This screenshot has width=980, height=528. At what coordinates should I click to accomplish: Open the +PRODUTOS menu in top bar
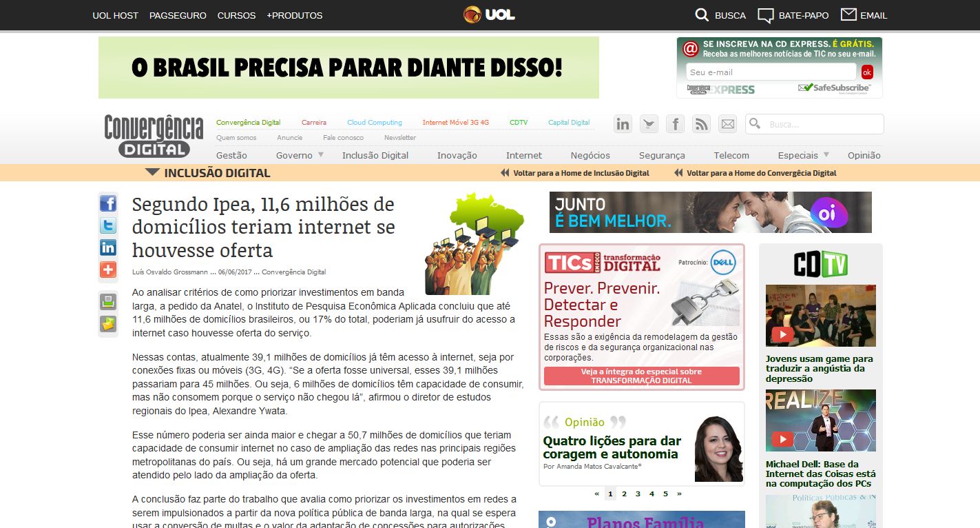click(295, 15)
